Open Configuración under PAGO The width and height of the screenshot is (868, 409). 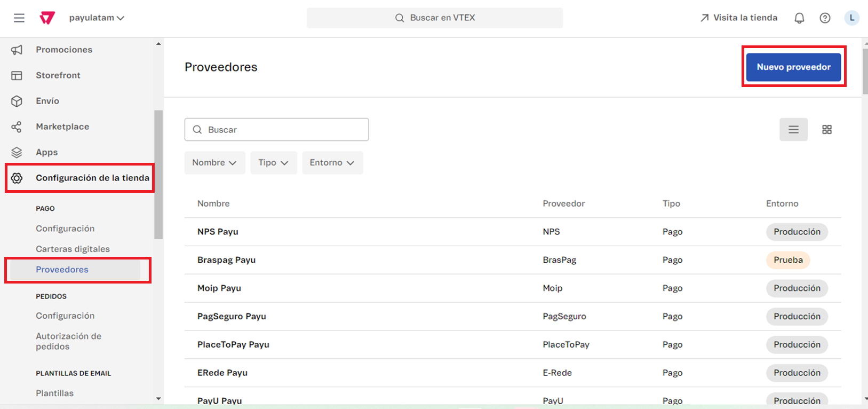pyautogui.click(x=65, y=229)
